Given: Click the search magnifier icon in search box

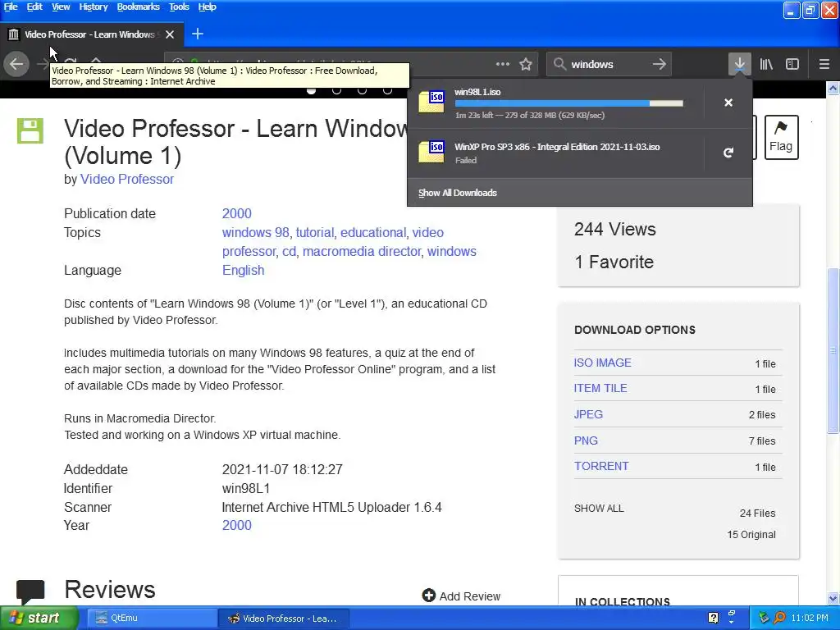Looking at the screenshot, I should click(x=559, y=64).
